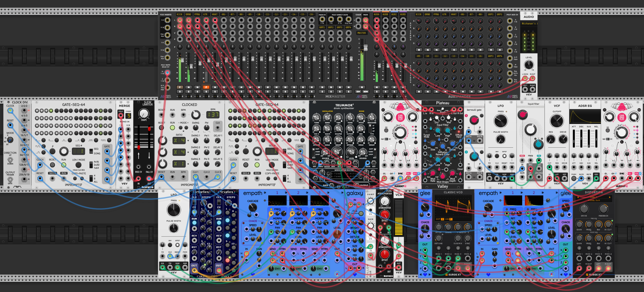Click the left GATE-SEQ-64 RESET button

pyautogui.click(x=52, y=165)
